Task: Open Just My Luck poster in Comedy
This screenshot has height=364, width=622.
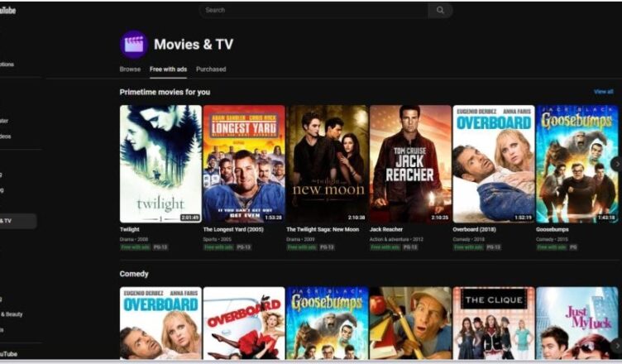Action: [x=577, y=323]
